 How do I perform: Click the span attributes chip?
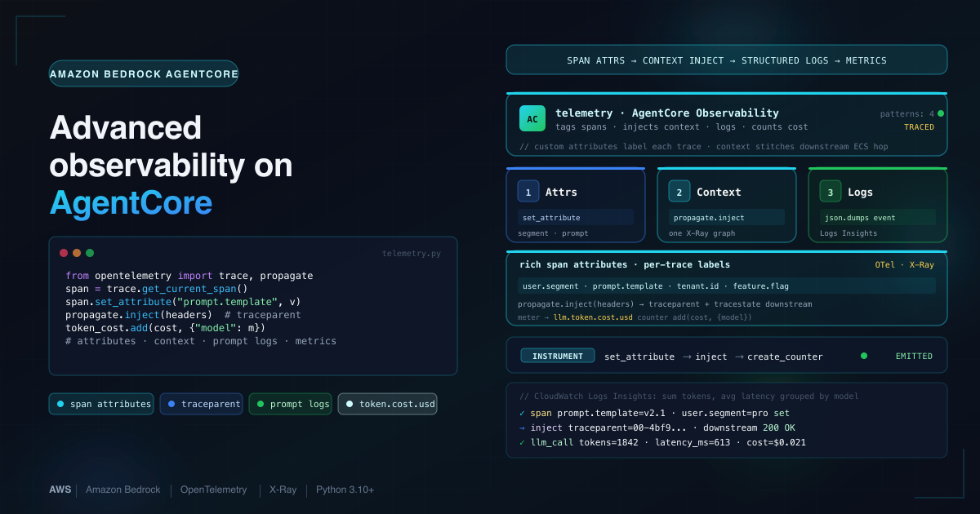tap(101, 404)
